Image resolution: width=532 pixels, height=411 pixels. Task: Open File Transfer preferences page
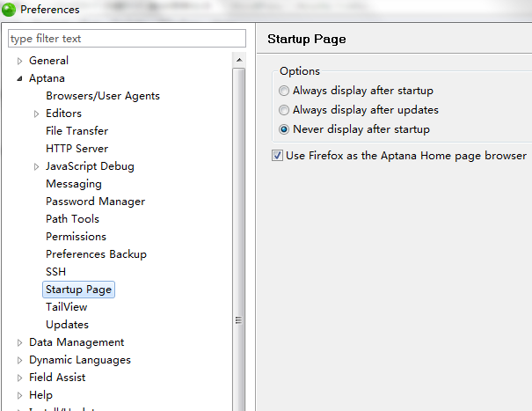point(77,131)
